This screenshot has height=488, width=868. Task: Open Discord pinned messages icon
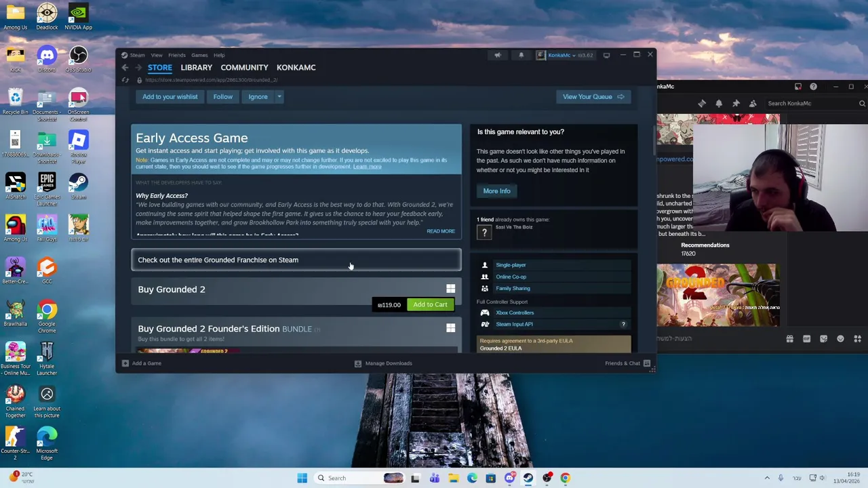736,104
